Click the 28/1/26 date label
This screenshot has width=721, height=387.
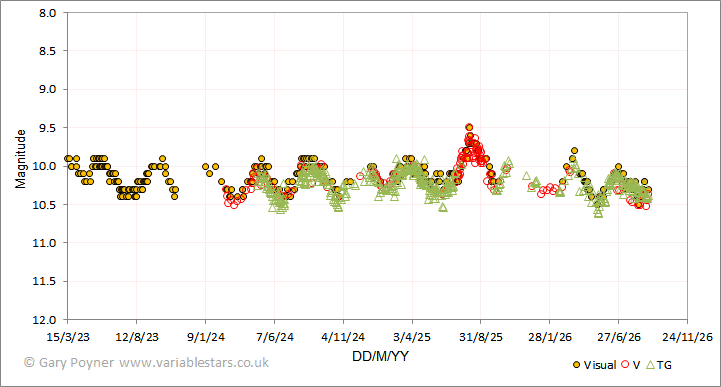point(550,337)
